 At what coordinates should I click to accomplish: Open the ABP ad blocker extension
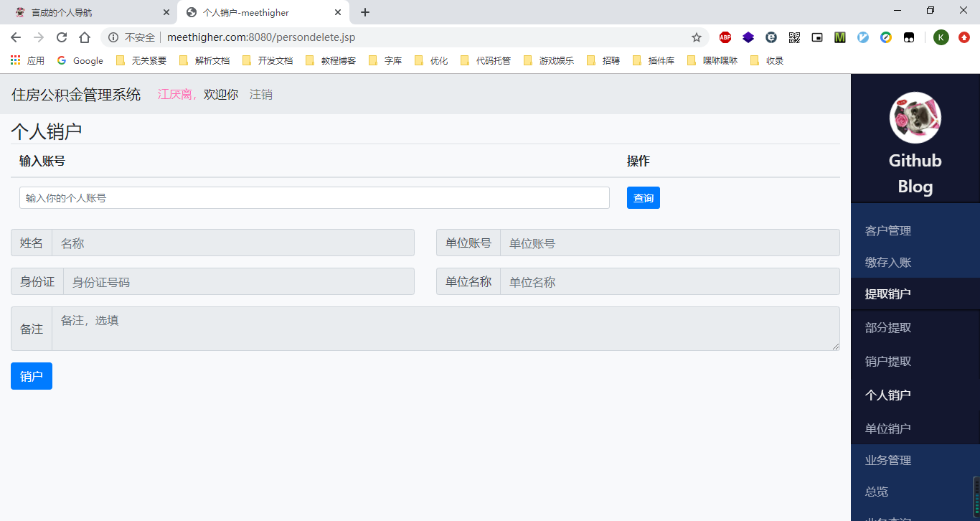tap(725, 37)
